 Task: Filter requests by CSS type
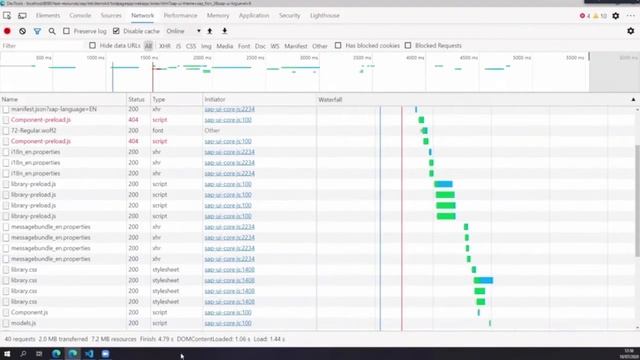191,46
